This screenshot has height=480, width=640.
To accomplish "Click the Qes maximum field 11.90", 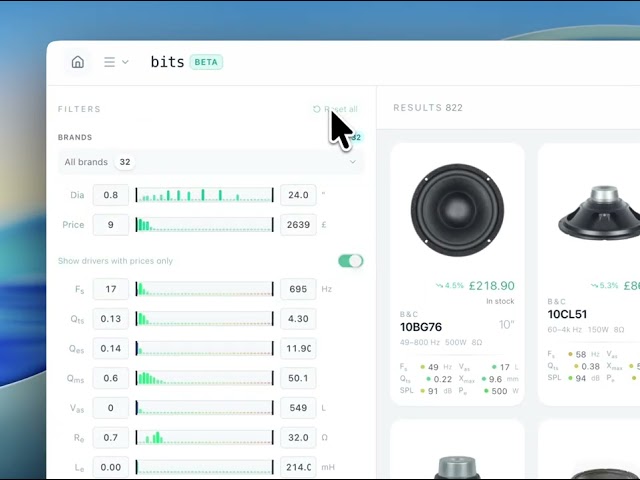I will (x=298, y=349).
